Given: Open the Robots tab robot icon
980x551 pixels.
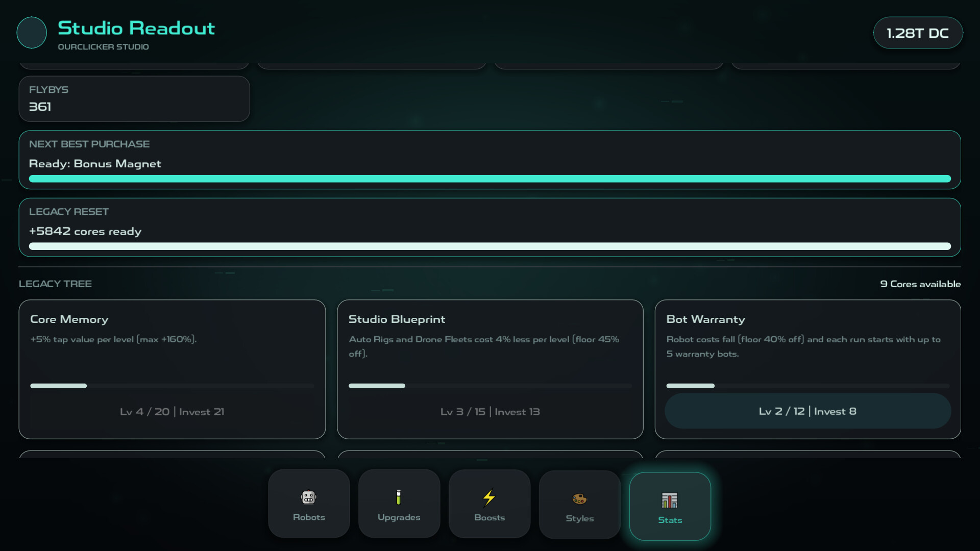Looking at the screenshot, I should (x=309, y=497).
